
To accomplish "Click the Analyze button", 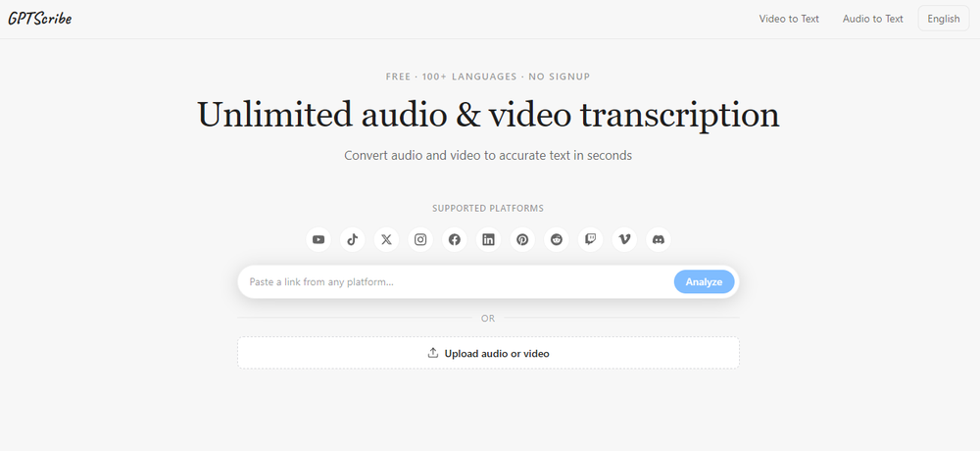I will 704,282.
